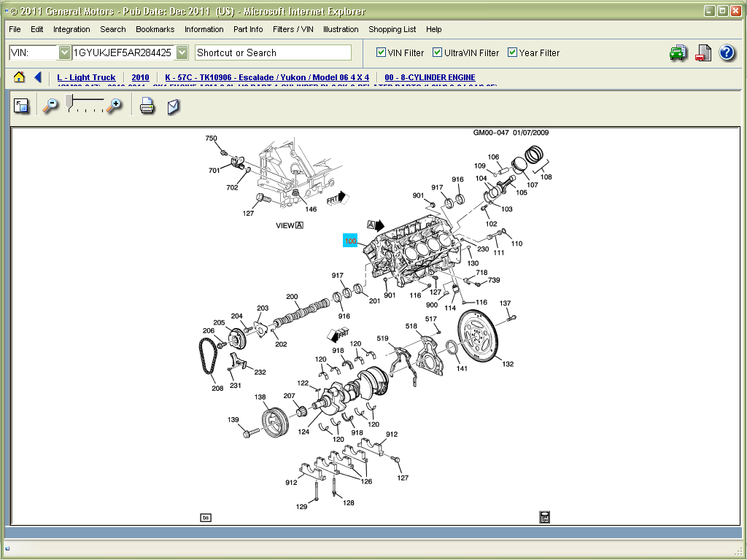747x560 pixels.
Task: Open the Filters / VIN menu
Action: click(293, 29)
